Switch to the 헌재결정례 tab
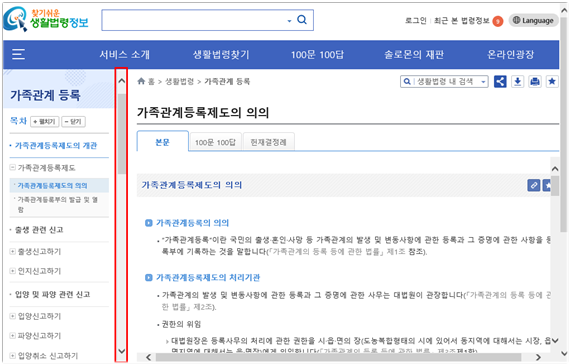The height and width of the screenshot is (364, 569). (269, 142)
